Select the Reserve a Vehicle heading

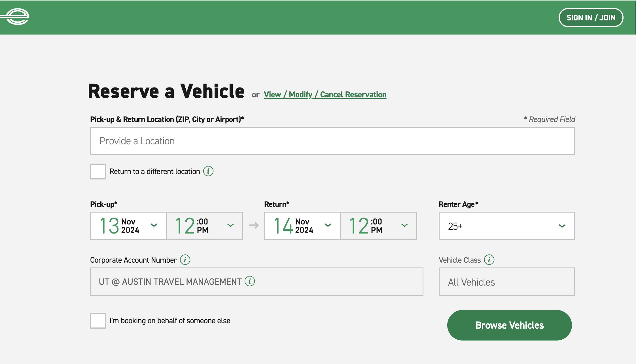tap(166, 91)
